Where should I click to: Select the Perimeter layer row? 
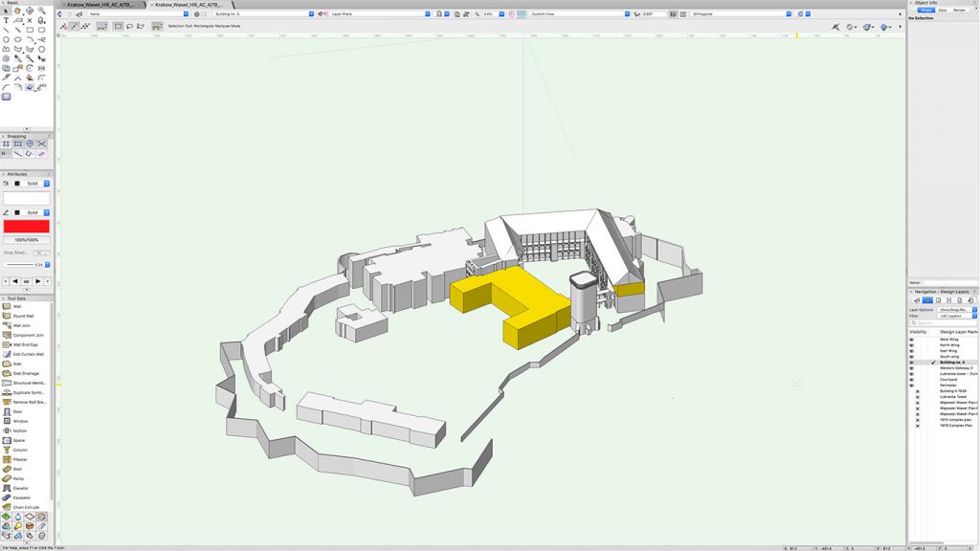943,386
